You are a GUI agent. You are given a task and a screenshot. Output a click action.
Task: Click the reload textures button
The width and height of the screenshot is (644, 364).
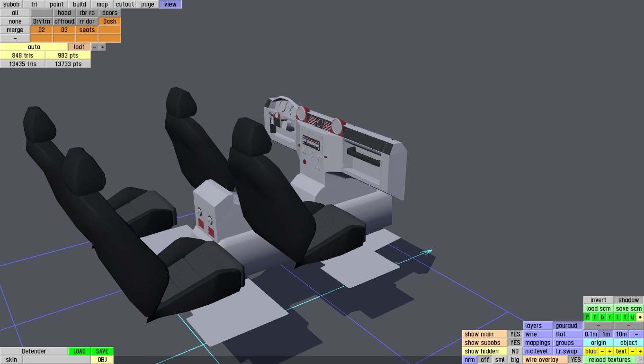pyautogui.click(x=610, y=360)
